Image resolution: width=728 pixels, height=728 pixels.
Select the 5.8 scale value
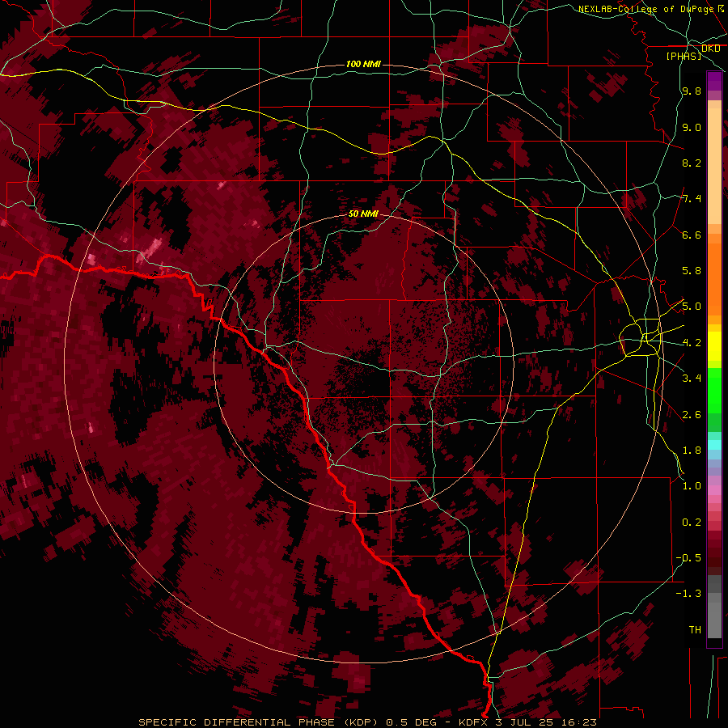(692, 271)
